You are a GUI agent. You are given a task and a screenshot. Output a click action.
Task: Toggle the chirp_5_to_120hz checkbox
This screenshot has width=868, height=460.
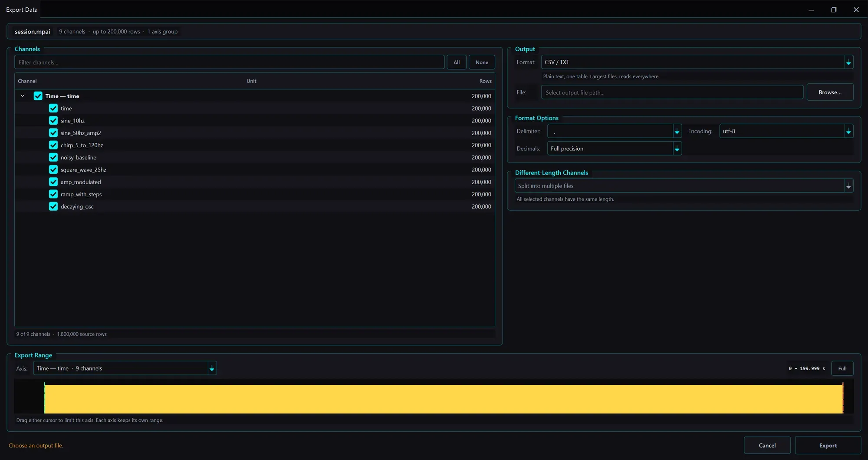53,145
